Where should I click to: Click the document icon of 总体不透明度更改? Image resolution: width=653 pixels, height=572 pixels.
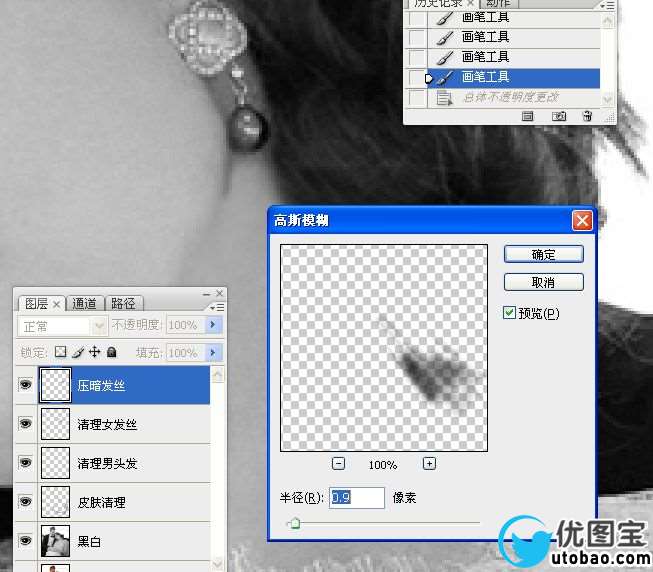coord(444,98)
